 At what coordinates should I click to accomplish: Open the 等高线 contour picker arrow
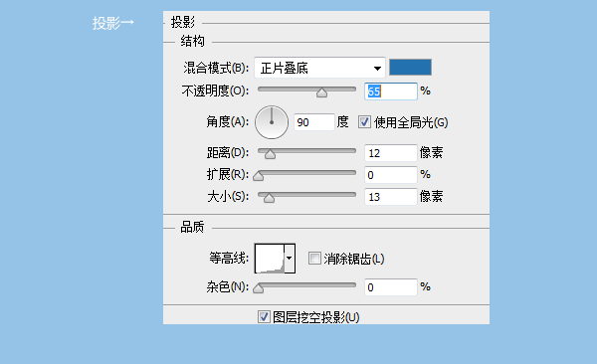pos(290,259)
